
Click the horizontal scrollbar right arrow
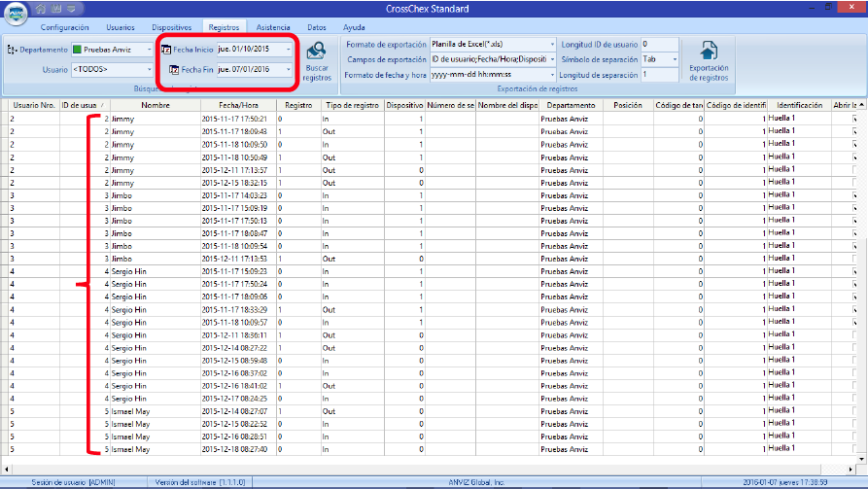point(851,469)
